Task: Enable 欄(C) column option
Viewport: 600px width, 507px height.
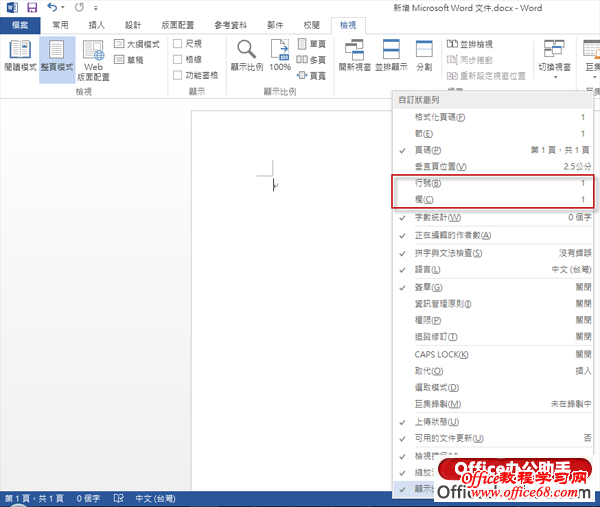Action: pos(493,199)
